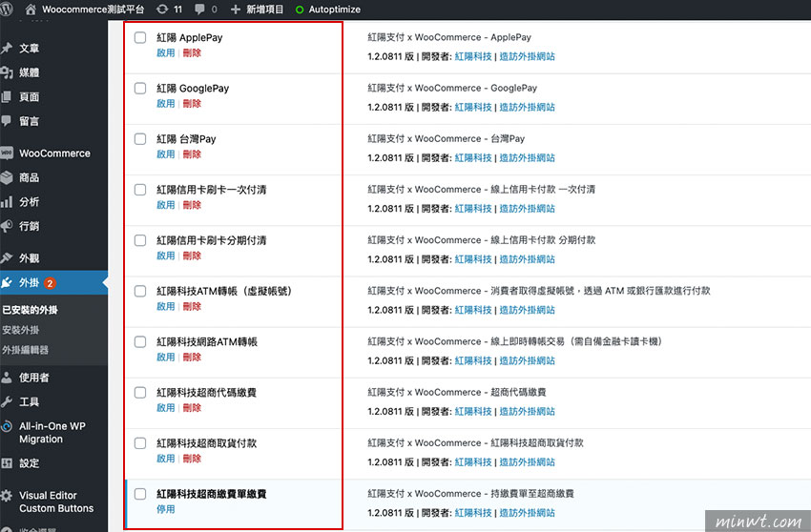
Task: Activate 紅陽信用卡刷卡分期付清 plugin
Action: tap(165, 256)
